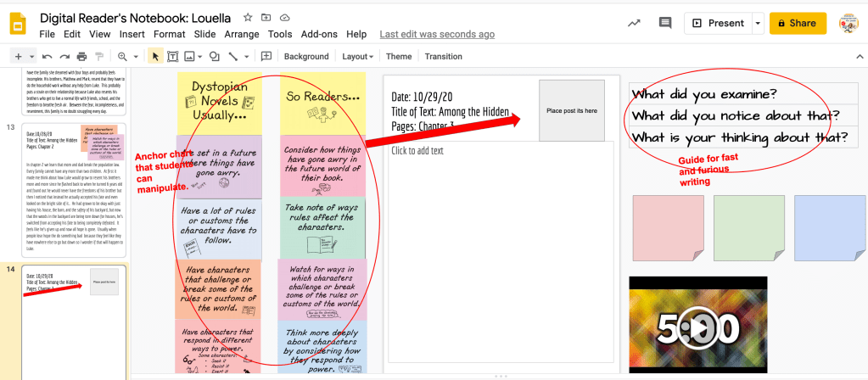Click the print icon in toolbar

tap(81, 57)
